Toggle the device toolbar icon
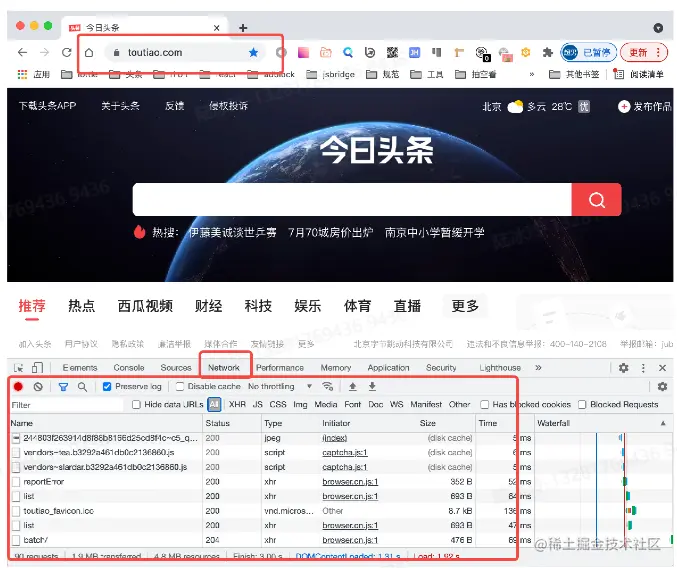This screenshot has width=677, height=568. pyautogui.click(x=37, y=368)
